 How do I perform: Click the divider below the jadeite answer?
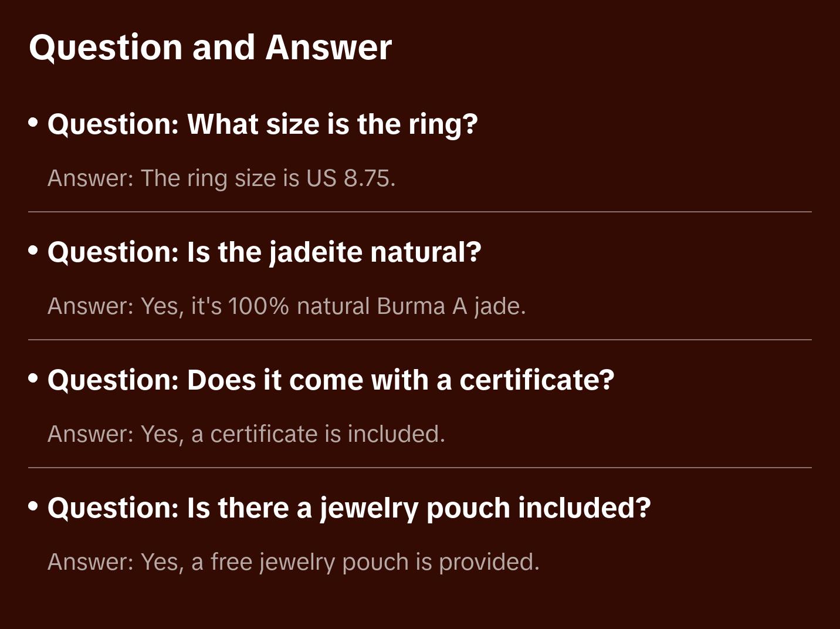[x=420, y=340]
